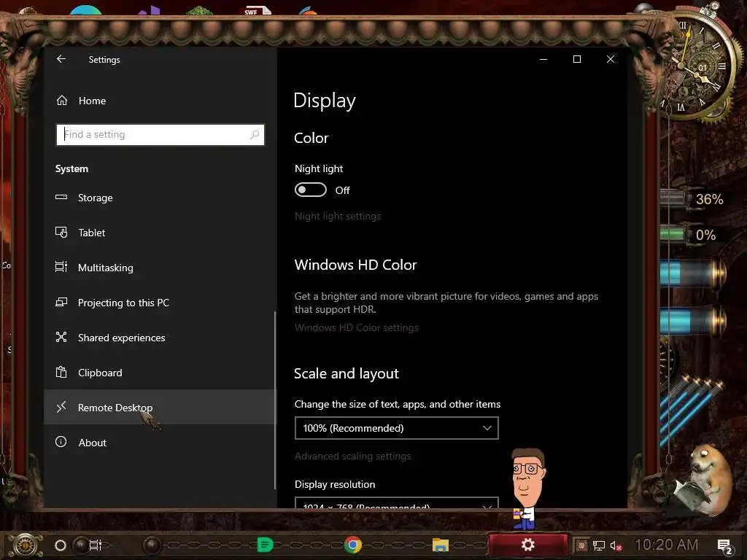Open the About settings page
Viewport: 747px width, 560px height.
[160, 443]
